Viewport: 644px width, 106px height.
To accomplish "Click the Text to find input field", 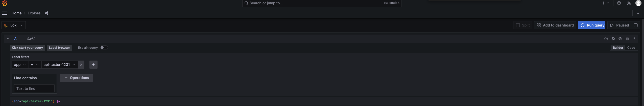I will 34,89.
